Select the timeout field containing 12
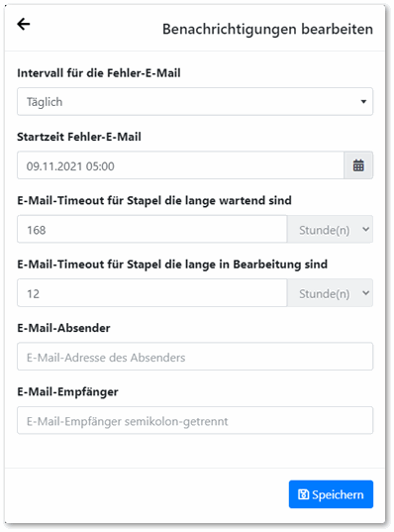394x532 pixels. [152, 293]
